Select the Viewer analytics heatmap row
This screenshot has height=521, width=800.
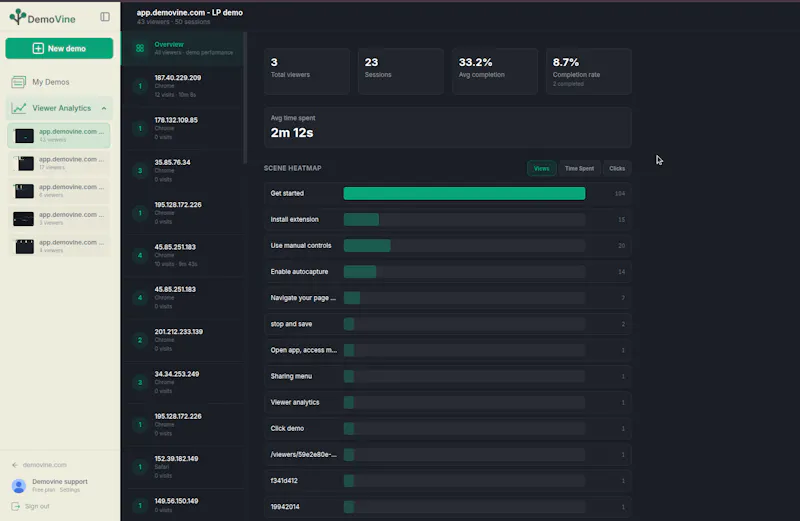pos(448,402)
